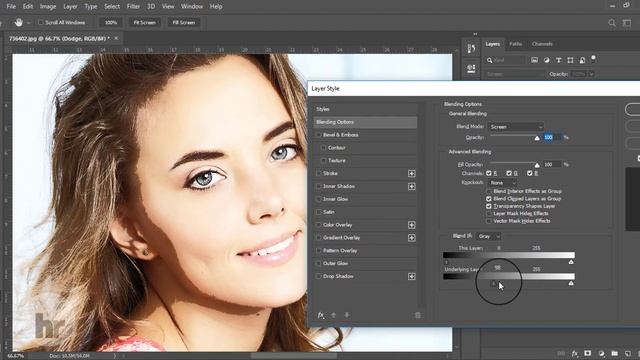
Task: Click the Fit Screen button
Action: 144,22
